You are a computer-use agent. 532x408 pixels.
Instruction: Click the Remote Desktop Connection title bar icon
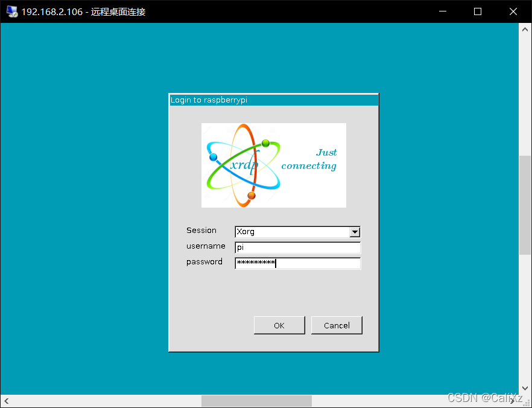coord(12,11)
